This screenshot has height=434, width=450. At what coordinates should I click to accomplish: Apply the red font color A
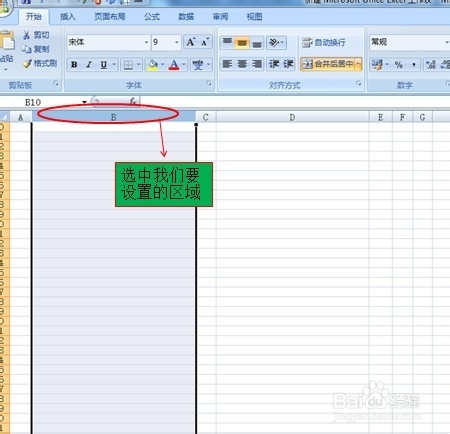[174, 65]
